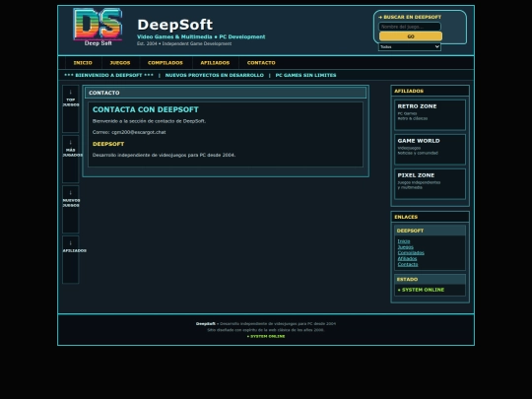Select the Contacto menu item

pos(261,63)
